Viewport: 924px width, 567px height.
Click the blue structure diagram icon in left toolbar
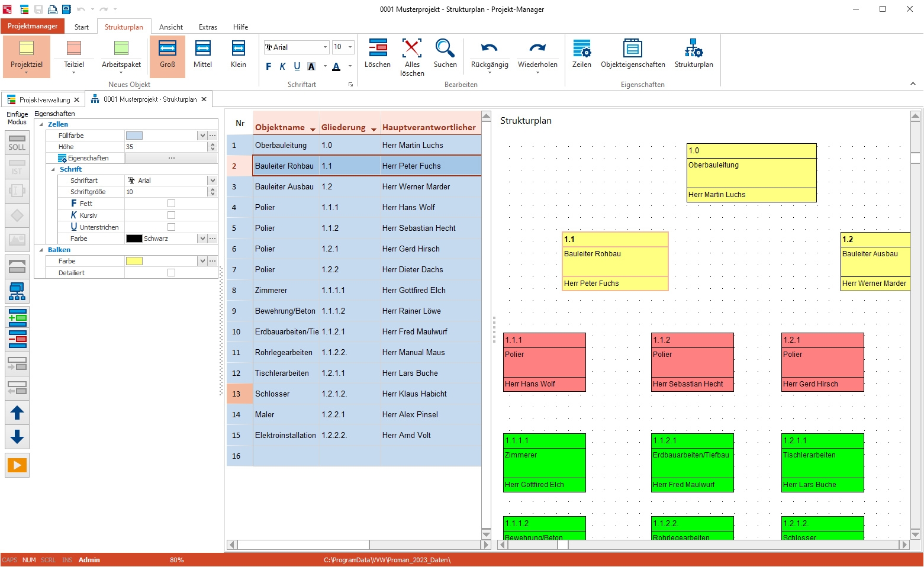click(x=17, y=292)
